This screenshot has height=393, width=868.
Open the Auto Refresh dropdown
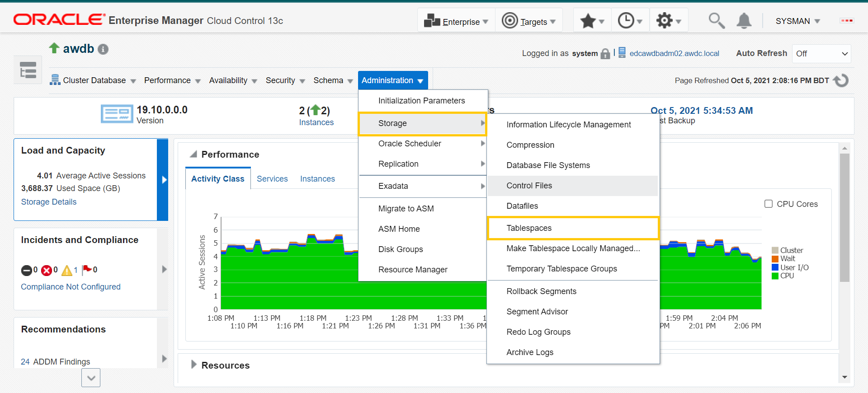[821, 54]
